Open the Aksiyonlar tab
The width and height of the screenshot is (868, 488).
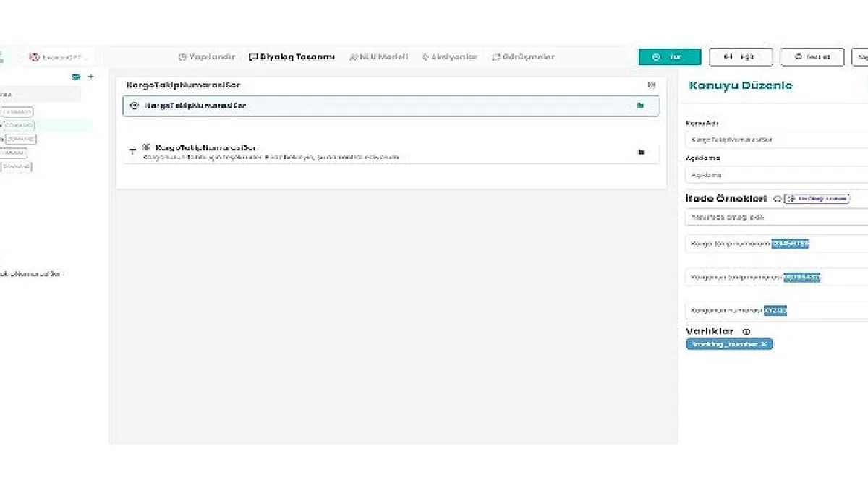point(450,57)
